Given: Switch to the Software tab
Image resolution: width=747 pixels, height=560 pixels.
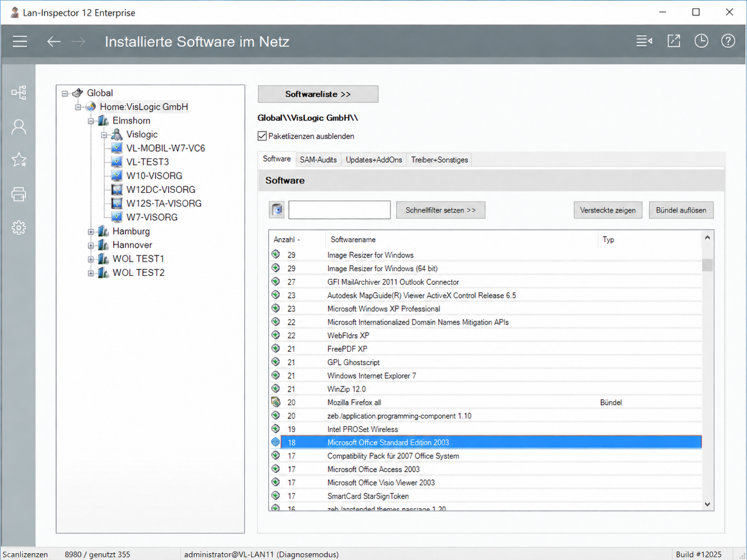Looking at the screenshot, I should click(x=277, y=159).
